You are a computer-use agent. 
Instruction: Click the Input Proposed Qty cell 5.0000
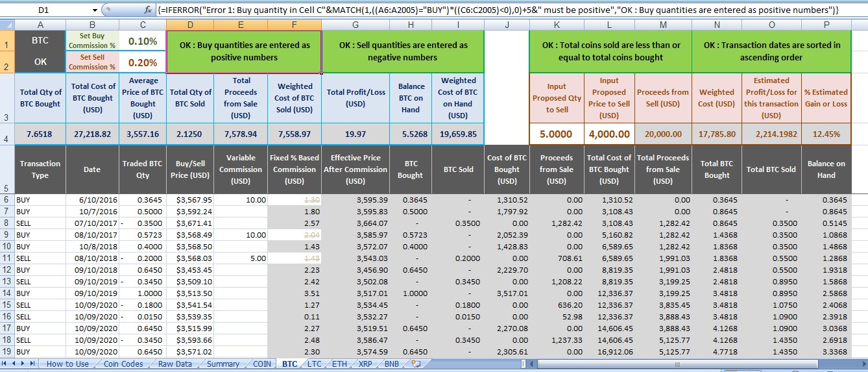pyautogui.click(x=556, y=134)
